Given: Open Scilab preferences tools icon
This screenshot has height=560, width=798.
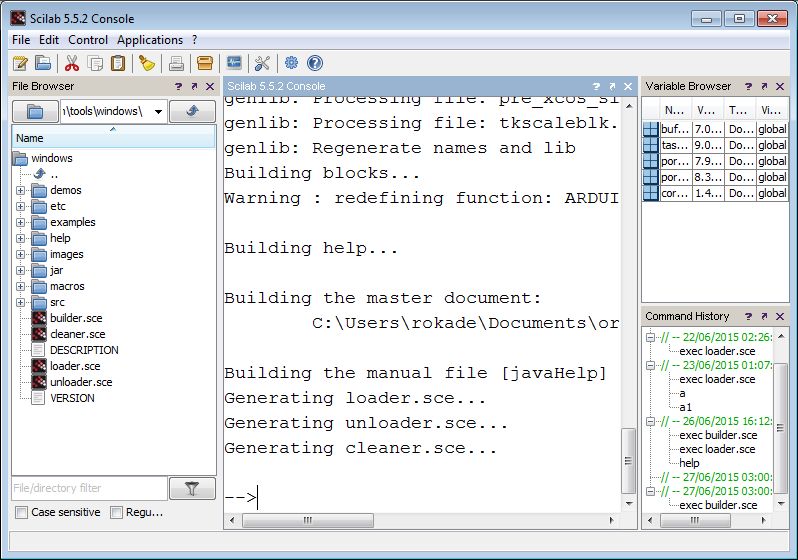Looking at the screenshot, I should pos(262,63).
